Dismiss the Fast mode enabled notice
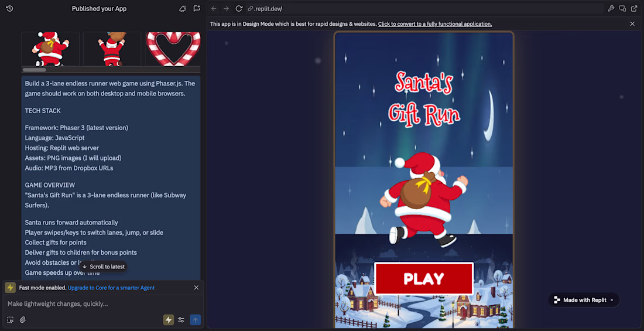Image resolution: width=644 pixels, height=331 pixels. tap(196, 288)
